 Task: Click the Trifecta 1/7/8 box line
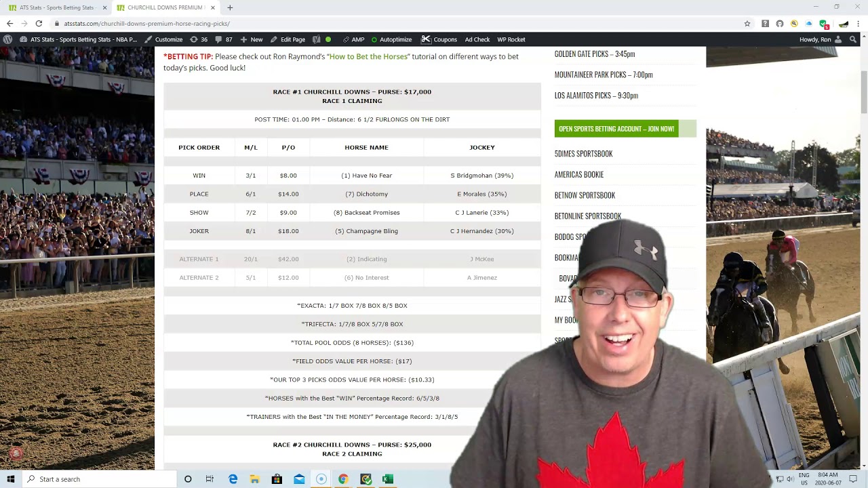pos(352,324)
